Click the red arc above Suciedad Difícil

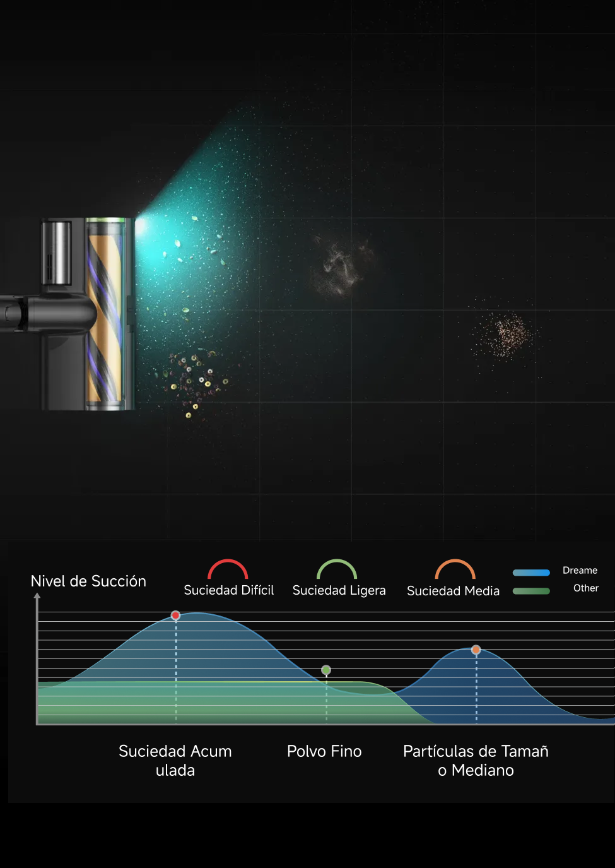pos(228,568)
